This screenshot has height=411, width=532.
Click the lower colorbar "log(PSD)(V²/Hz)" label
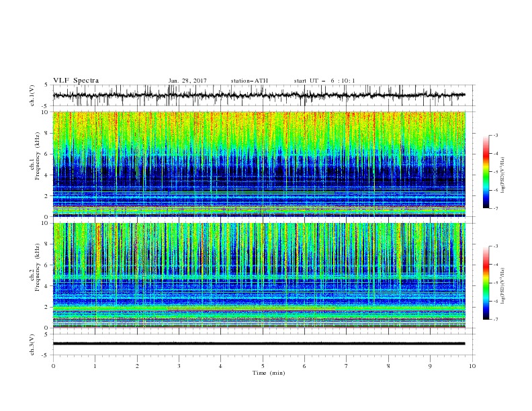tap(503, 286)
